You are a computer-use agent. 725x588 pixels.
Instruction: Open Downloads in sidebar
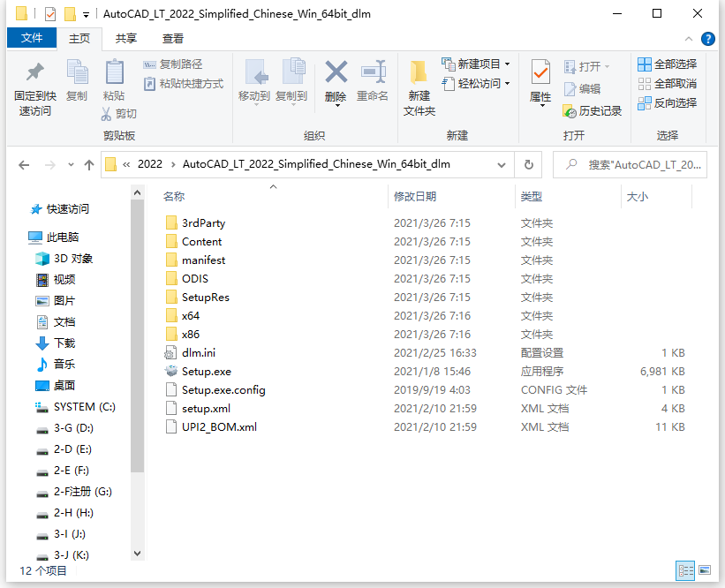pos(55,343)
